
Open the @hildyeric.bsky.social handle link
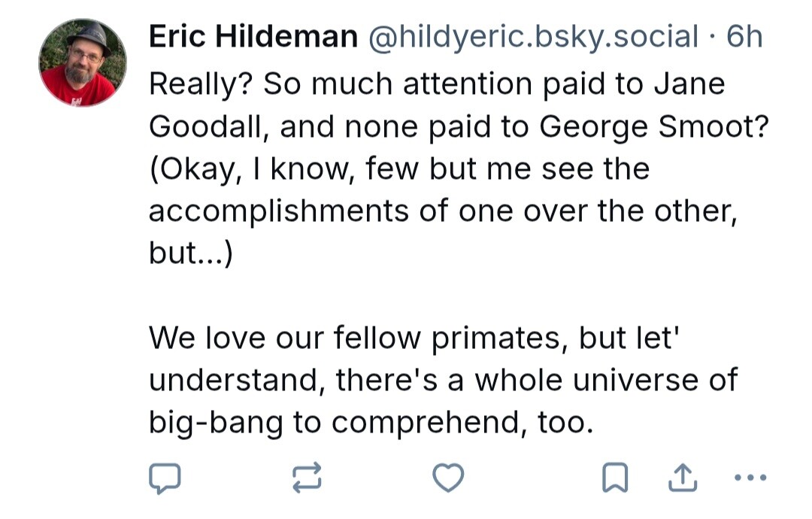pos(532,37)
